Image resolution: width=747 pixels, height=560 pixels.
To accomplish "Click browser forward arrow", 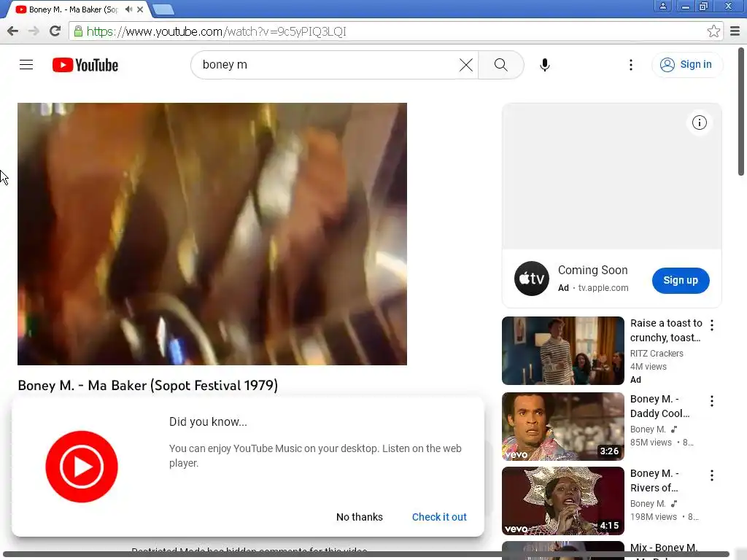I will (34, 31).
